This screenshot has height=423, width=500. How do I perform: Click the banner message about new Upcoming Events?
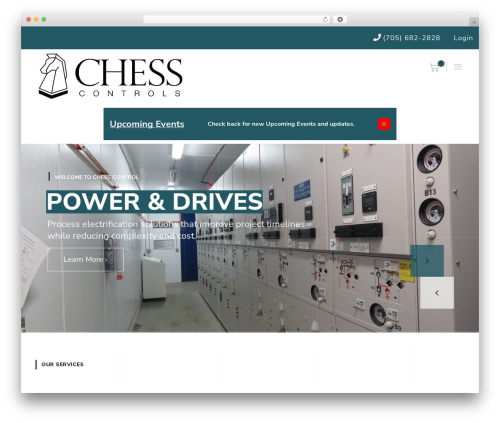[281, 124]
